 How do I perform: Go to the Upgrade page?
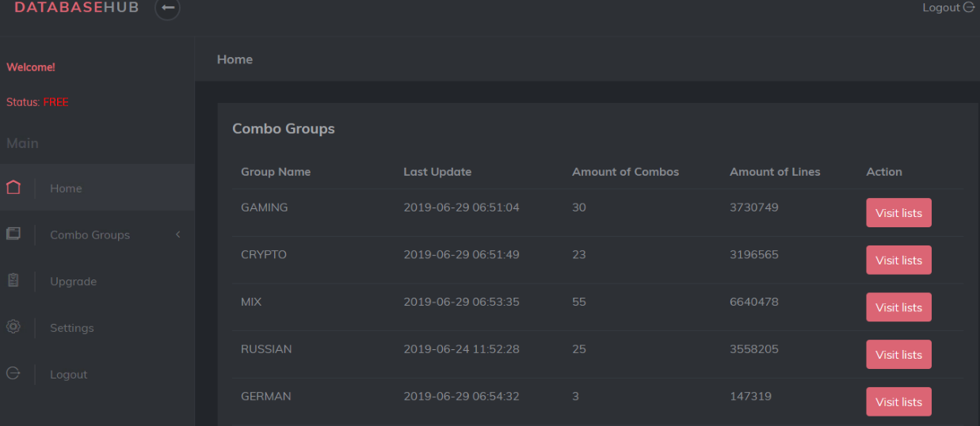[97, 281]
